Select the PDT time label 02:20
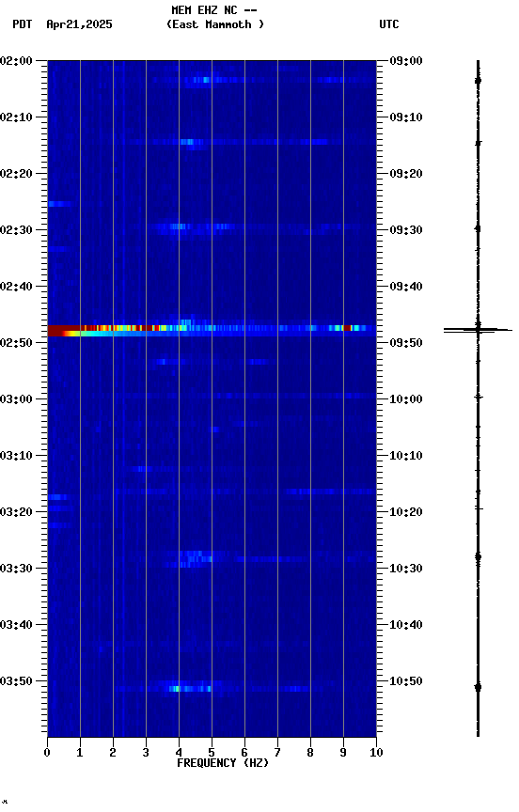Image resolution: width=519 pixels, height=812 pixels. (16, 174)
